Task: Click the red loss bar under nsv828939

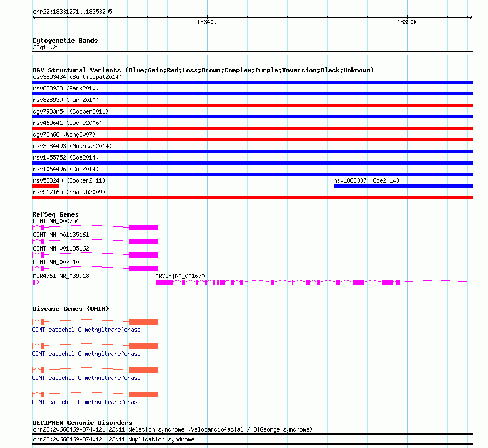Action: [x=252, y=105]
